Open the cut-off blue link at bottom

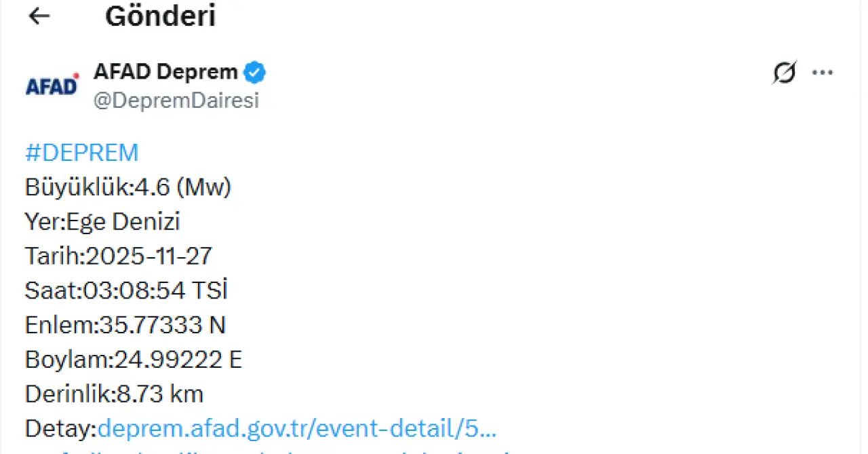click(271, 451)
